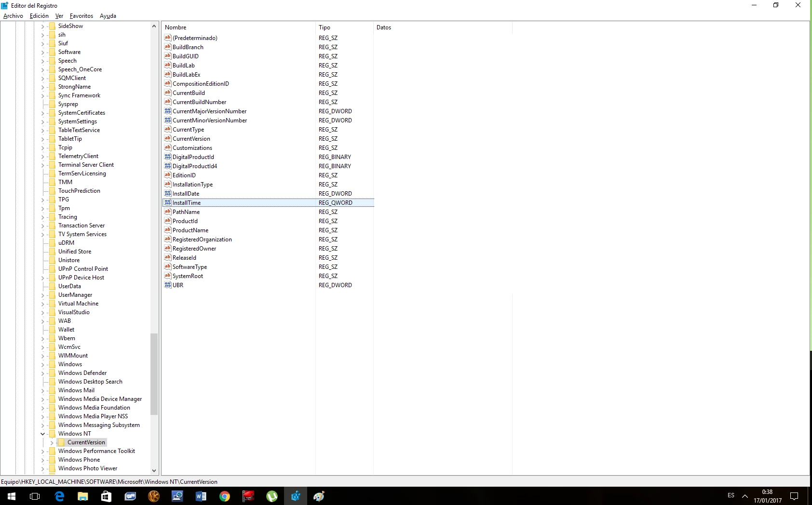This screenshot has width=812, height=505.
Task: Expand the Windows Photo Viewer key
Action: click(42, 468)
